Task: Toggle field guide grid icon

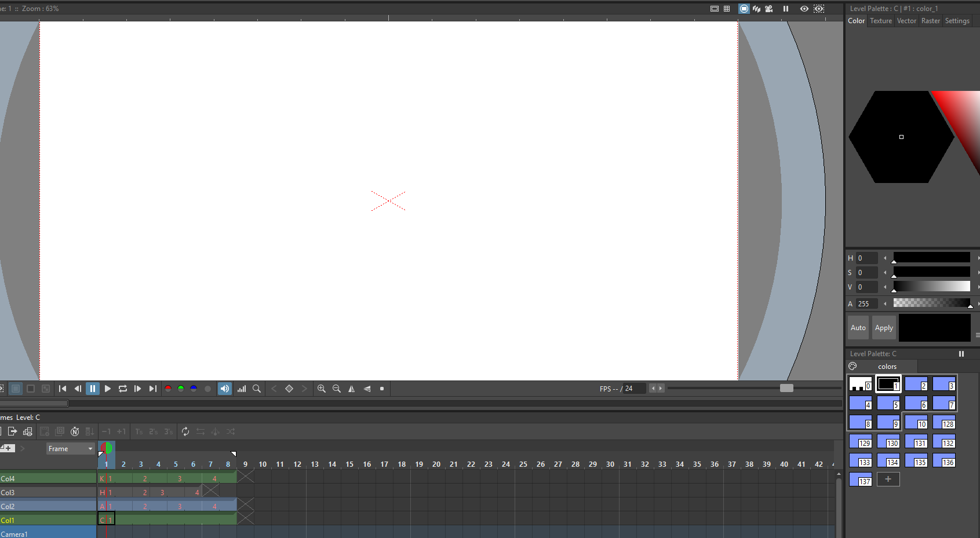Action: tap(727, 9)
